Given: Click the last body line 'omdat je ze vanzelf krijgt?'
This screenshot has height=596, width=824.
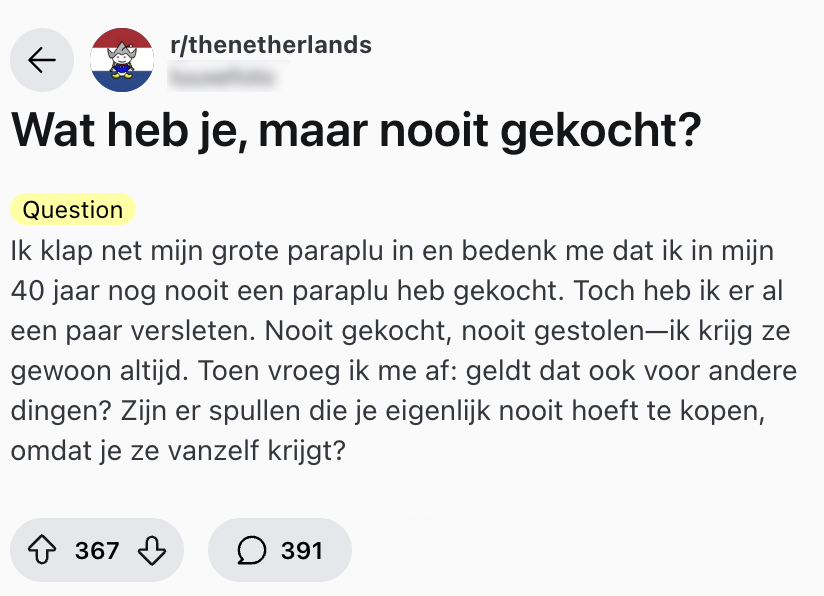Looking at the screenshot, I should point(178,451).
